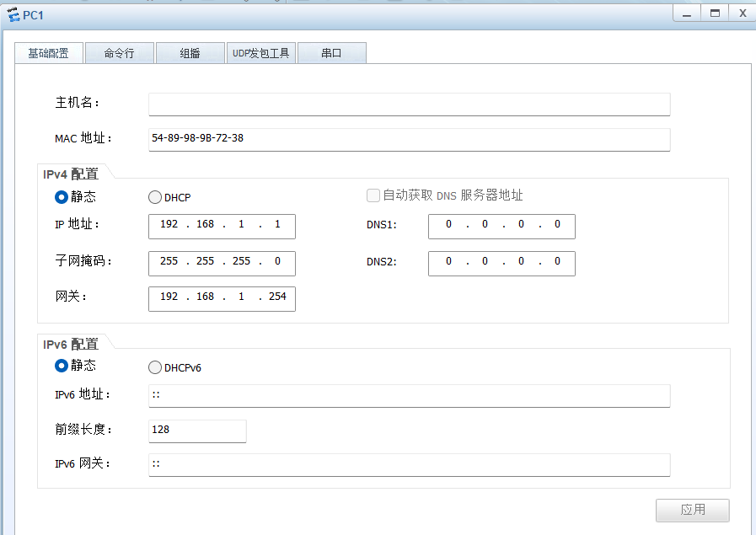Click the DNS2 address field
This screenshot has height=535, width=756.
[x=501, y=263]
